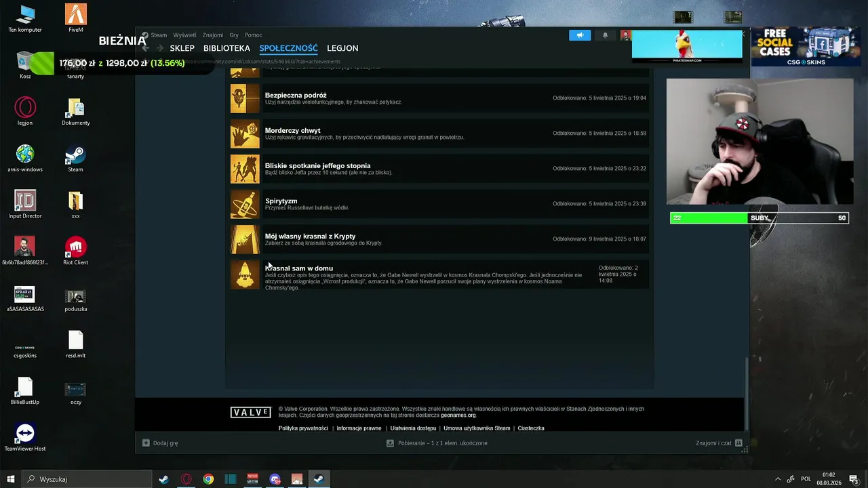Viewport: 868px width, 488px height.
Task: Open the Steam announcements megaphone button
Action: pyautogui.click(x=580, y=35)
